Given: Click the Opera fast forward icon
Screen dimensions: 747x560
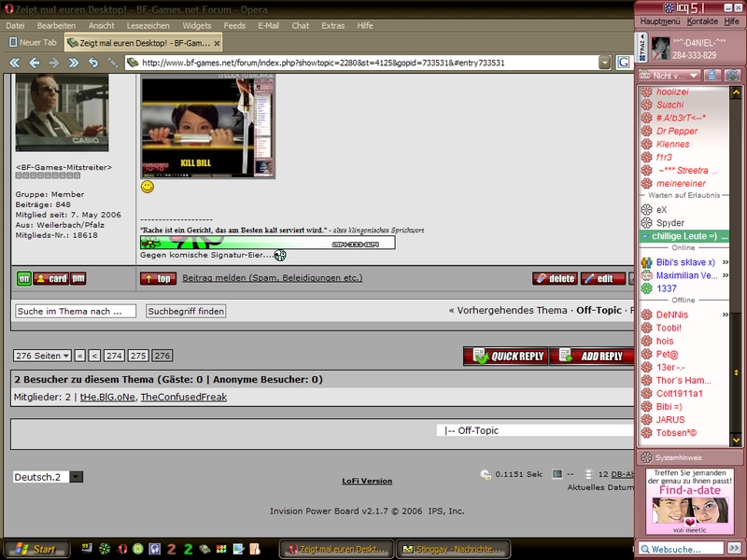Looking at the screenshot, I should [74, 63].
